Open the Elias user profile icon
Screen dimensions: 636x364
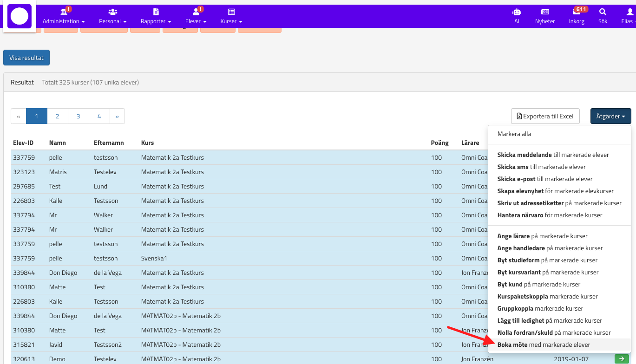tap(629, 13)
